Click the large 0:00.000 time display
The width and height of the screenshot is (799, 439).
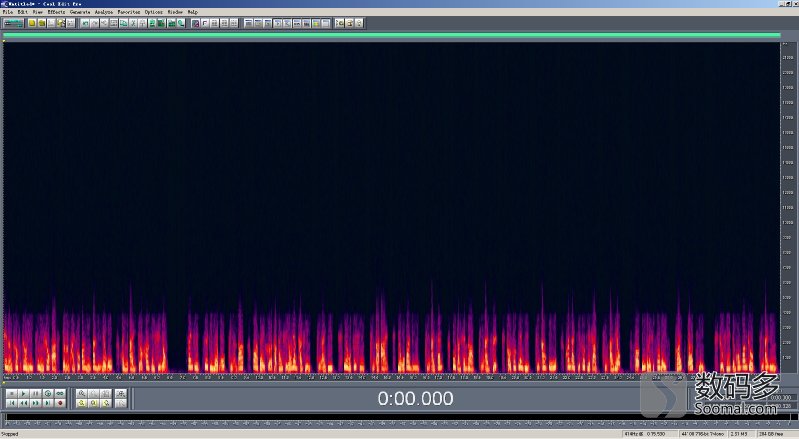(415, 398)
